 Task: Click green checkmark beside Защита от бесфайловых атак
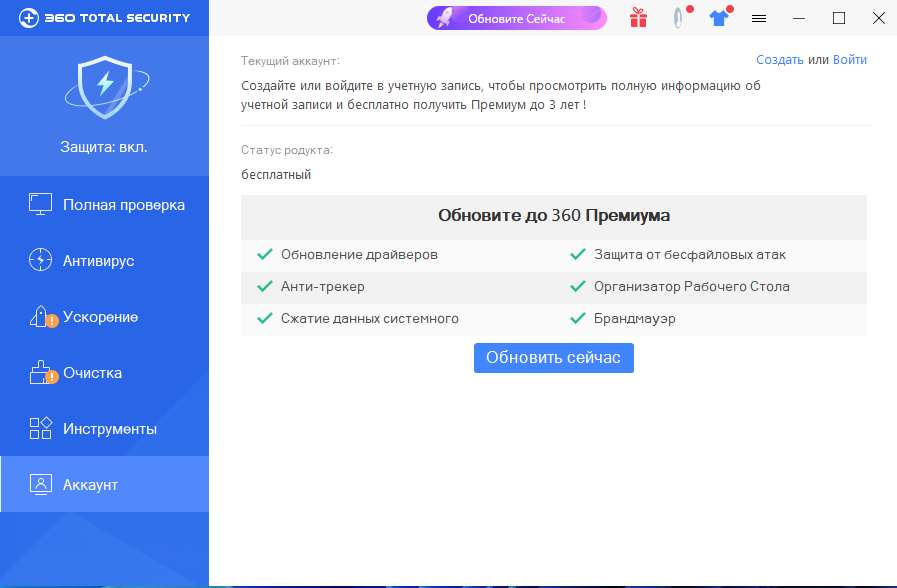click(578, 254)
